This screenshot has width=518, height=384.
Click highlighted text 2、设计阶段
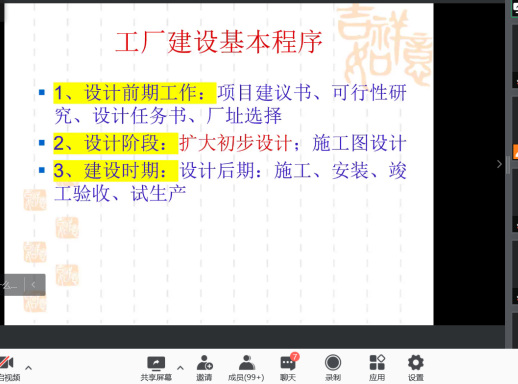116,143
